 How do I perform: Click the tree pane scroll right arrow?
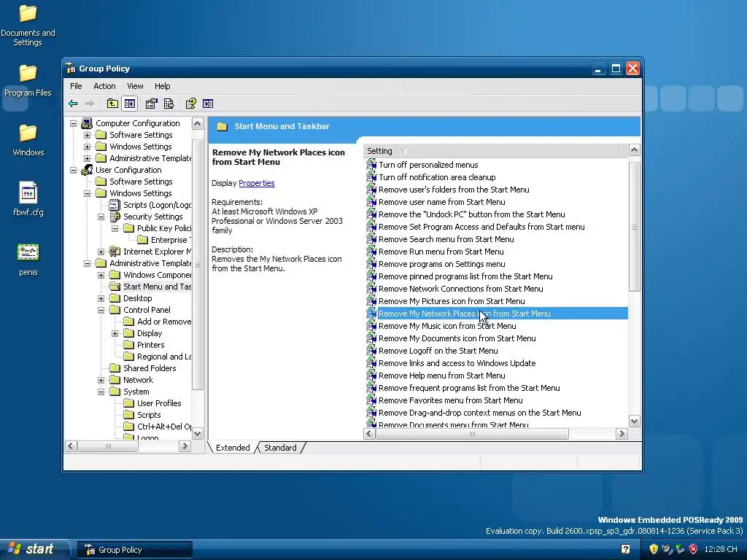click(x=185, y=446)
